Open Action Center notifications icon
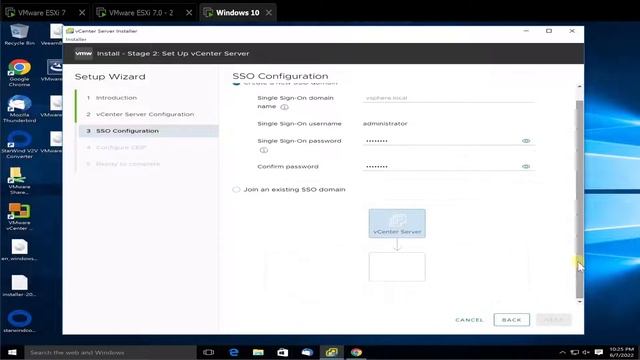Image resolution: width=640 pixels, height=360 pixels. (x=599, y=352)
